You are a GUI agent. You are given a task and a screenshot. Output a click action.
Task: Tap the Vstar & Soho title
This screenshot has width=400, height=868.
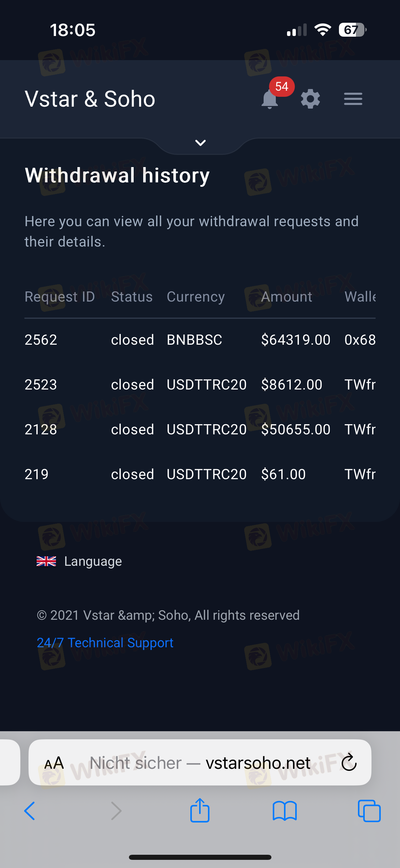point(90,99)
